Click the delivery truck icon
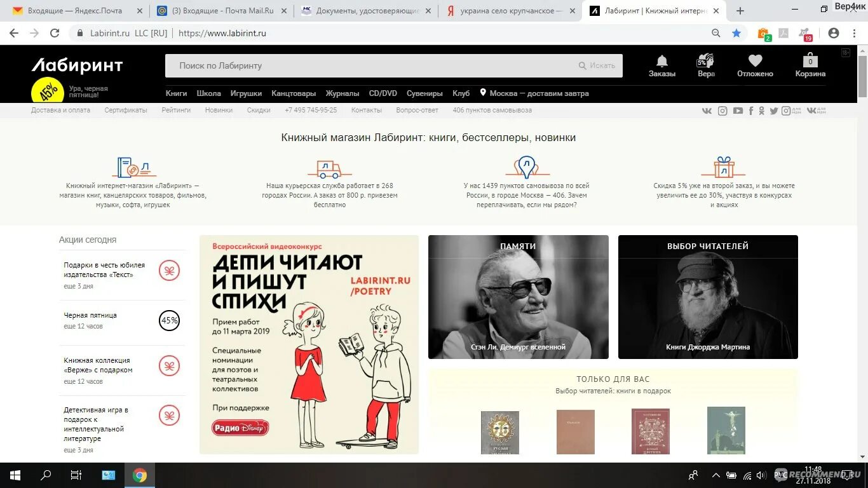Image resolution: width=868 pixels, height=488 pixels. tap(329, 168)
